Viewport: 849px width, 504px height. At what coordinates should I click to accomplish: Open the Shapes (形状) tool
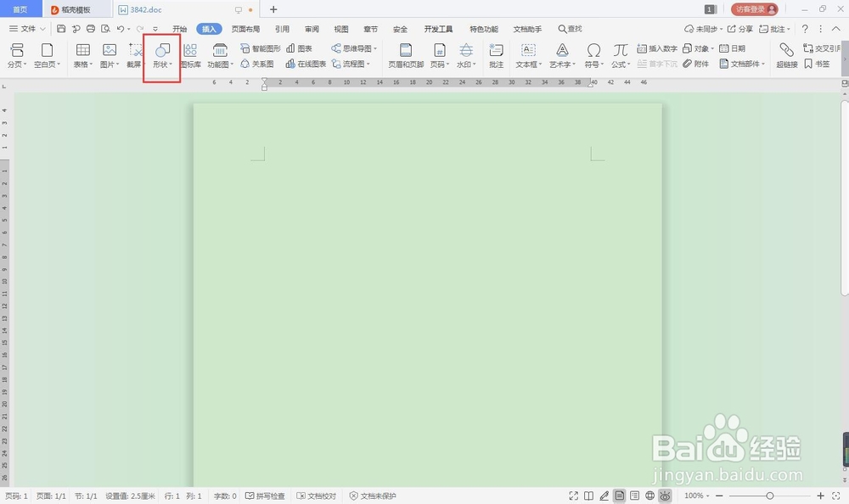tap(162, 55)
